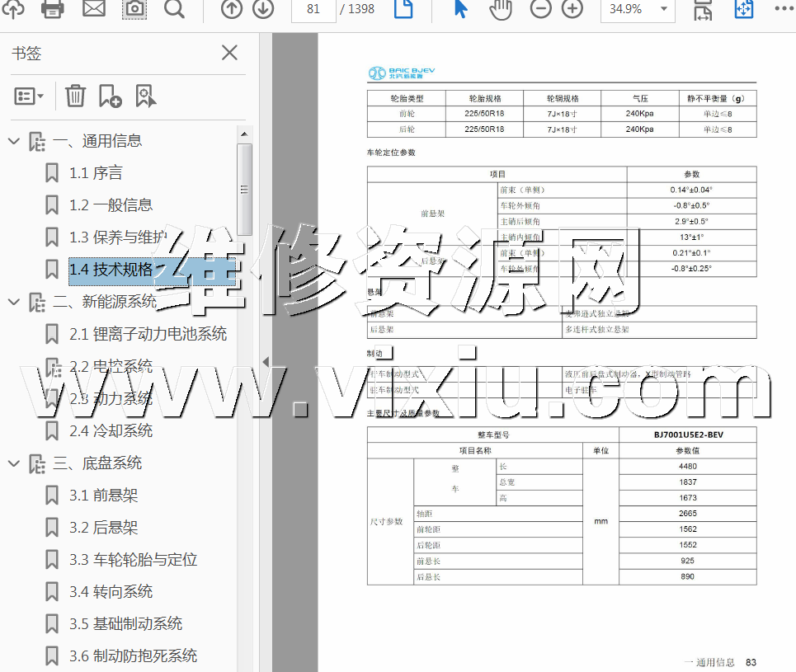Go to next page with down arrow
Viewport: 796px width, 672px height.
point(263,9)
